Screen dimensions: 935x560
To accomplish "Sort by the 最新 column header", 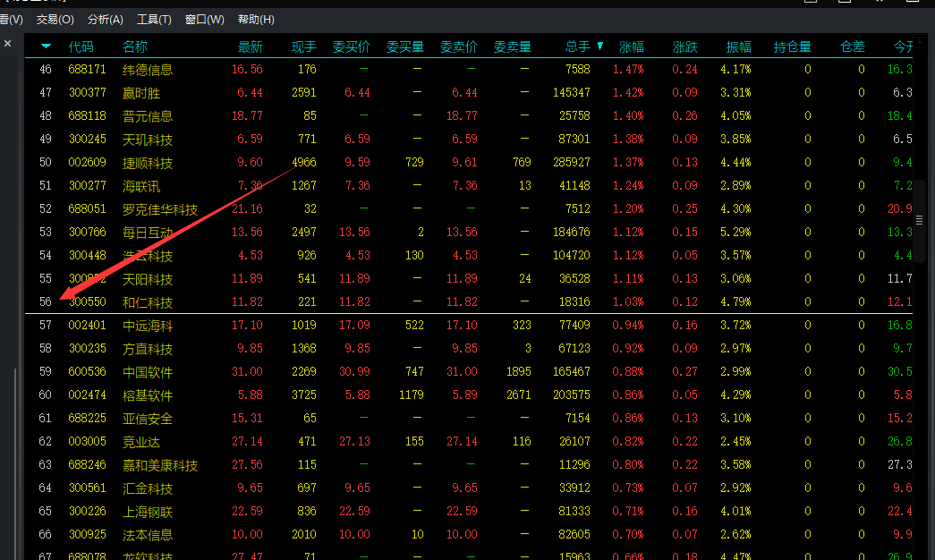I will click(250, 47).
